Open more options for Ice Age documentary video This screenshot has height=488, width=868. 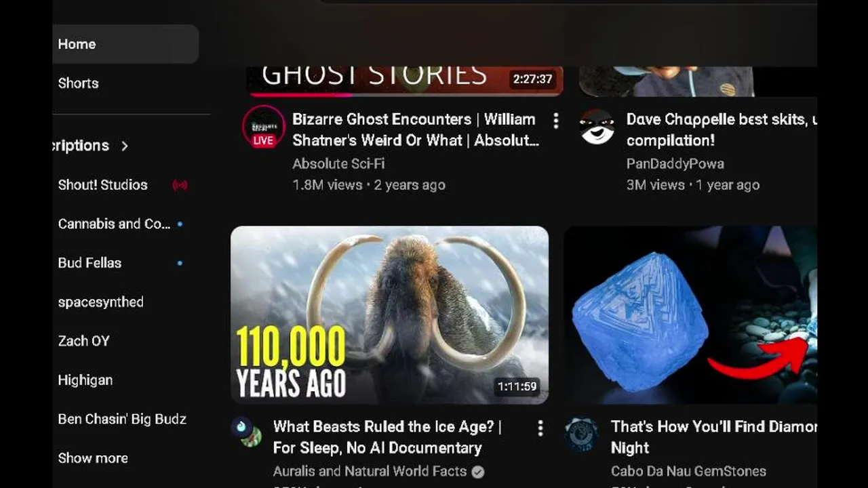click(540, 428)
